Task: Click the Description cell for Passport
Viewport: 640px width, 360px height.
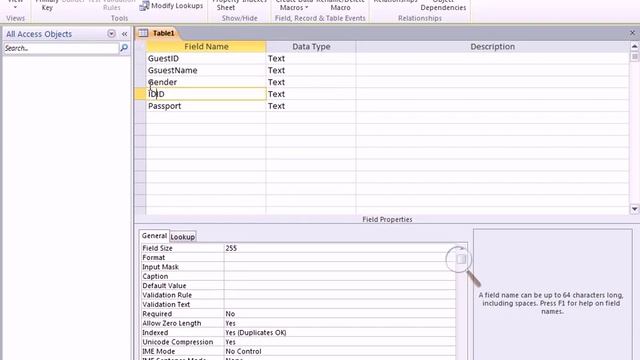Action: [492, 106]
